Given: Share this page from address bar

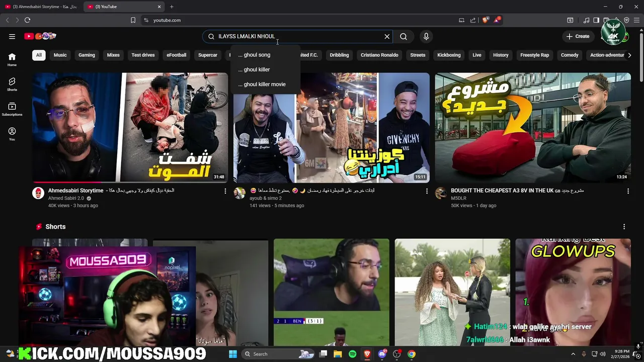Looking at the screenshot, I should point(473,20).
